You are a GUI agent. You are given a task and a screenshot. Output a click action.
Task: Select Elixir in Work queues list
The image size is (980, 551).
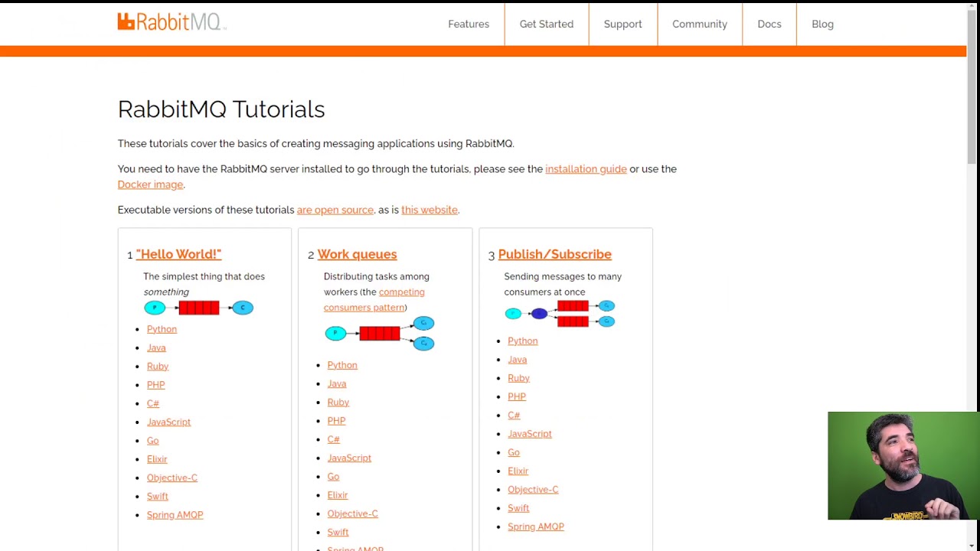(x=338, y=495)
